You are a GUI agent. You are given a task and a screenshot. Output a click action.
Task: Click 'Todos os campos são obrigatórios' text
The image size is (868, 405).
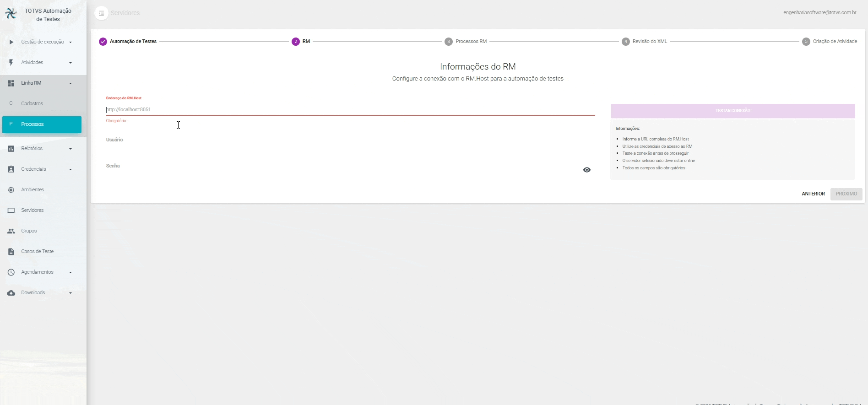coord(653,168)
